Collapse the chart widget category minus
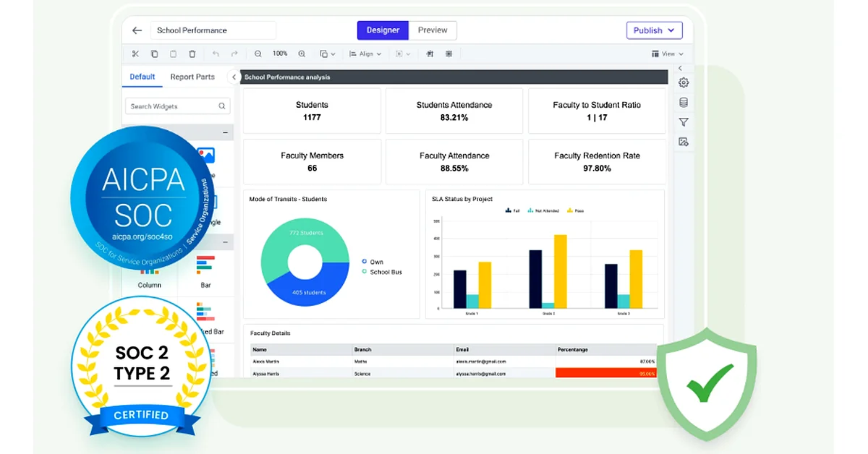Image resolution: width=868 pixels, height=454 pixels. [x=225, y=242]
